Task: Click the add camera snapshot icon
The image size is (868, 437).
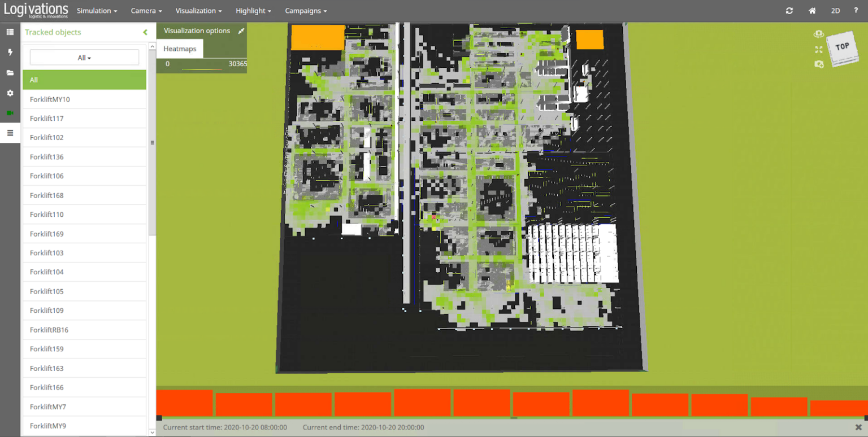Action: pyautogui.click(x=818, y=64)
